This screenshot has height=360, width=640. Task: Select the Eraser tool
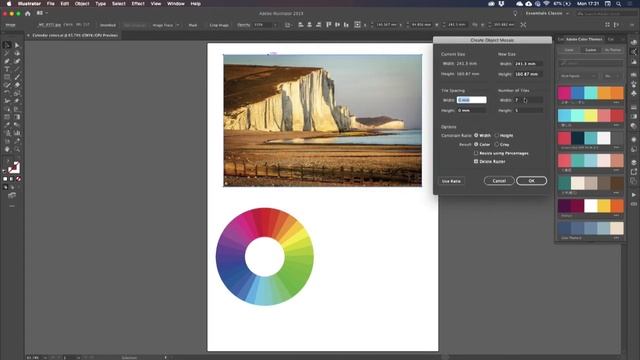point(17,85)
